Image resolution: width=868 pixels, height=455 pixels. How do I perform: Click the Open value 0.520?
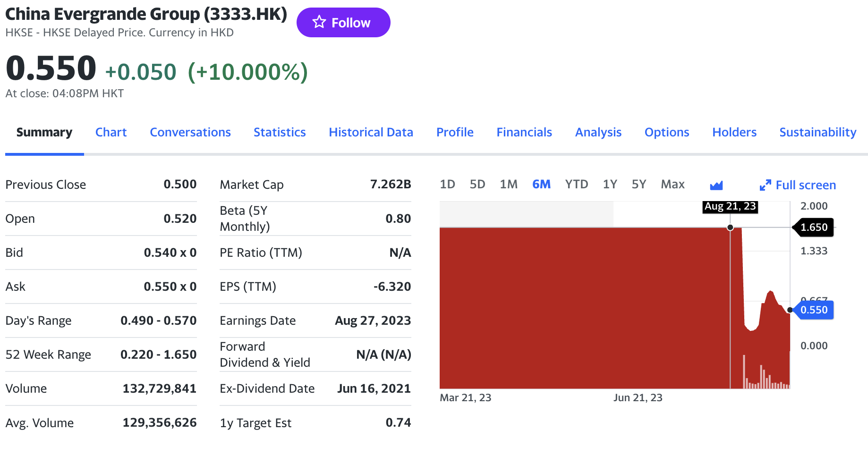point(180,219)
